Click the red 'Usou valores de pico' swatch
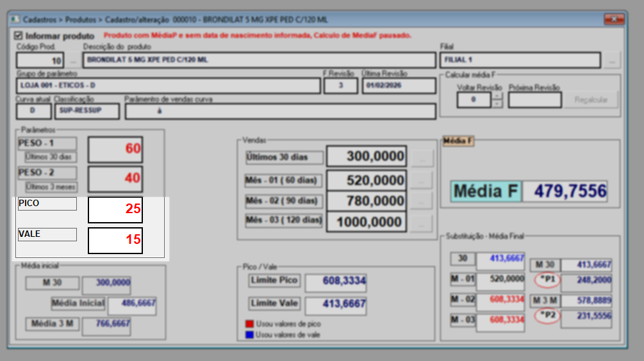 coord(249,325)
